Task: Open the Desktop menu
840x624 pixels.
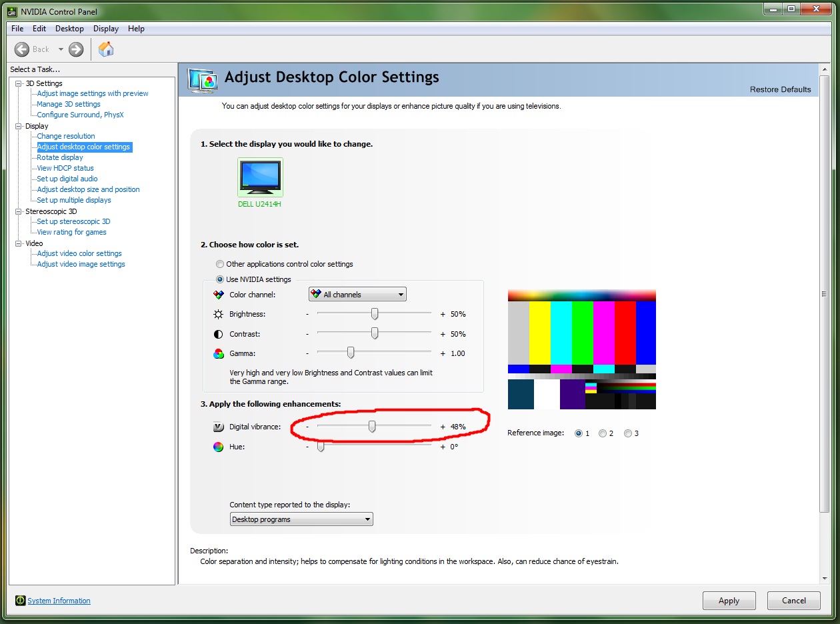Action: point(69,29)
